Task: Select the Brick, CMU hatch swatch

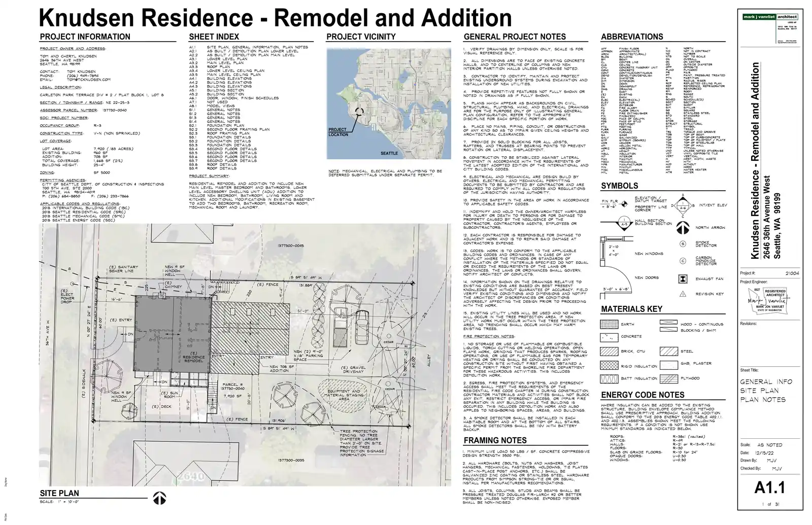Action: [x=608, y=352]
